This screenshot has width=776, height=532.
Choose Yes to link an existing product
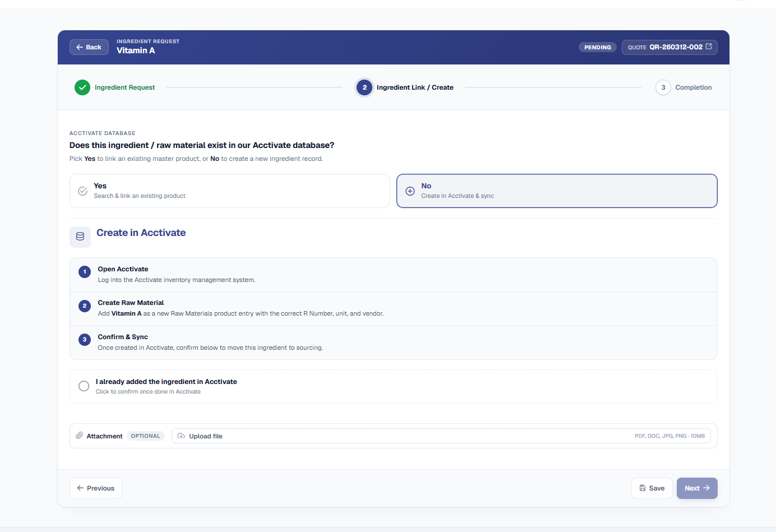click(x=230, y=191)
